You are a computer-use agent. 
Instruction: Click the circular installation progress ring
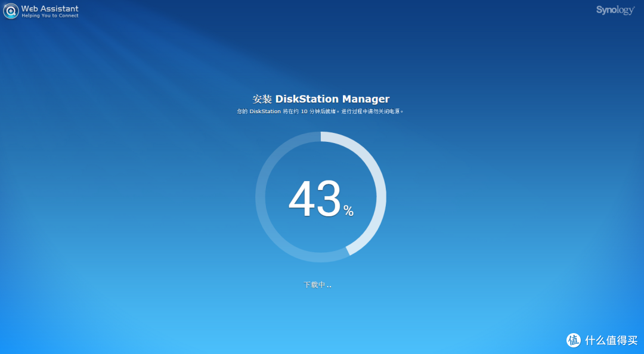coord(321,197)
